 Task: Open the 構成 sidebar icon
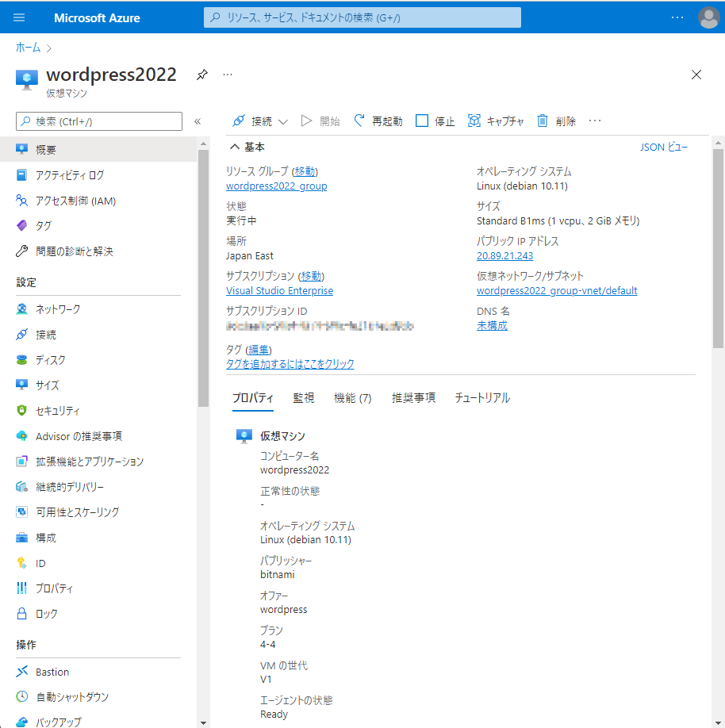[x=22, y=538]
